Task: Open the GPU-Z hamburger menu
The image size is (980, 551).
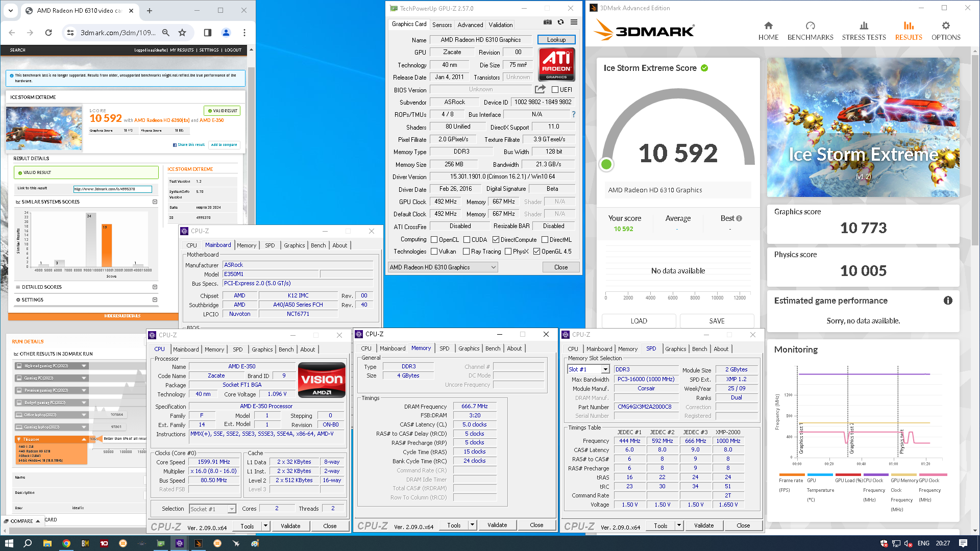Action: 574,22
